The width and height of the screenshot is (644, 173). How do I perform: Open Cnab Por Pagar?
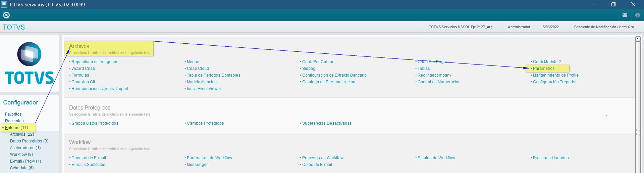click(x=432, y=62)
